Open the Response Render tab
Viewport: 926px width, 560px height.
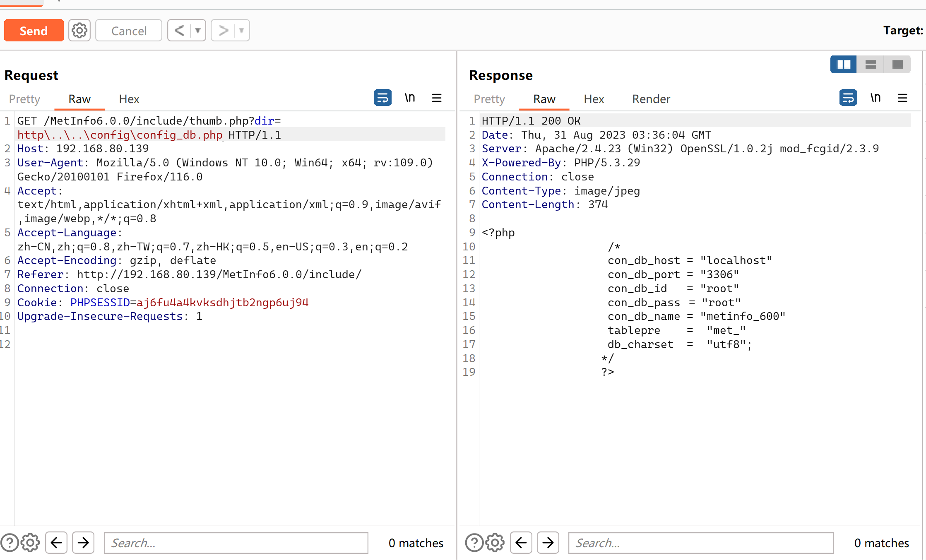coord(651,99)
